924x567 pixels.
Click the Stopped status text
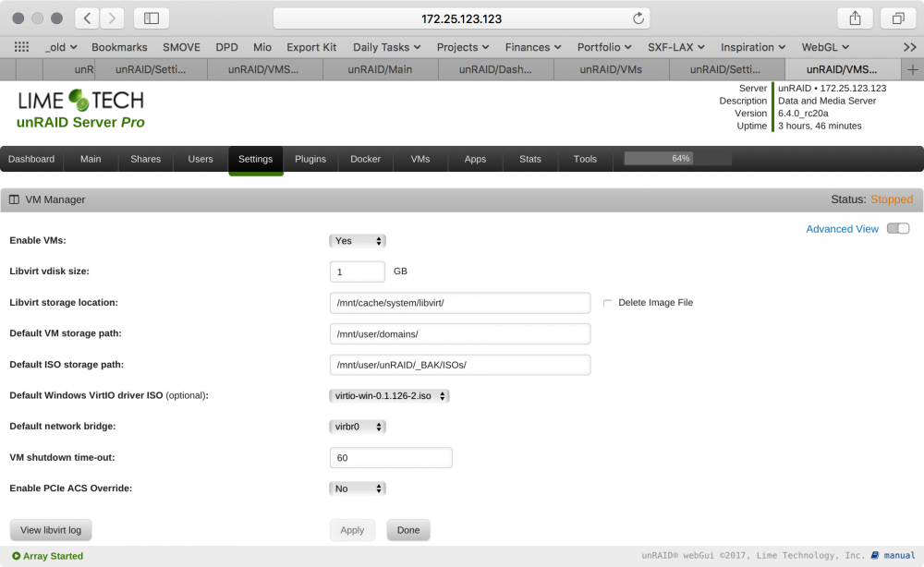pos(892,199)
